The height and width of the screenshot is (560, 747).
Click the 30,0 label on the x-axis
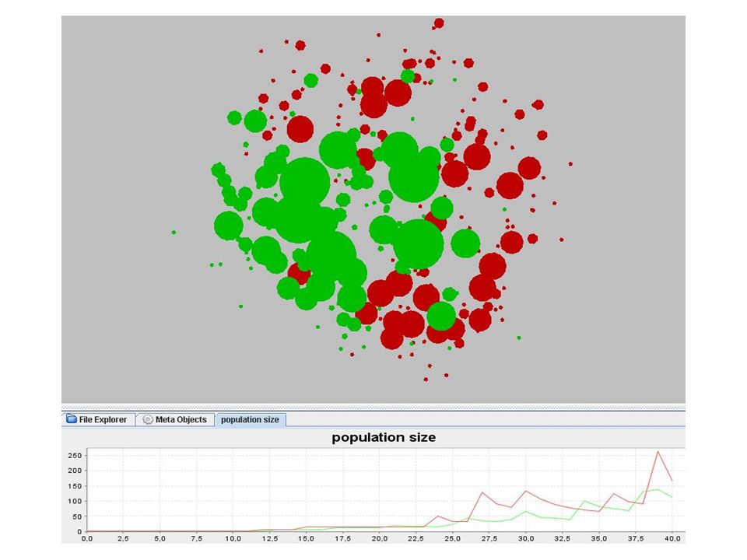525,538
